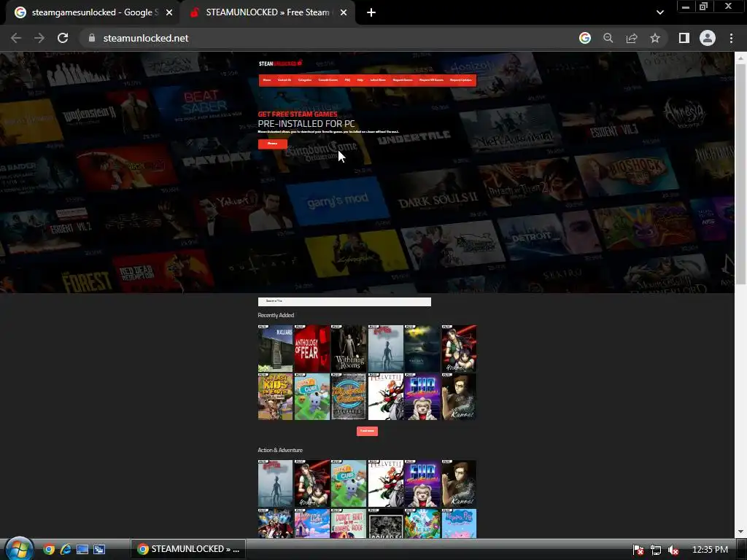Screen dimensions: 747x560
Task: Click the red Load more button under Recently Added
Action: click(367, 431)
